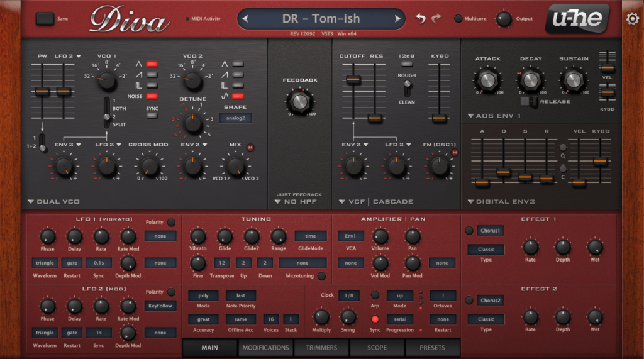The image size is (644, 359).
Task: Click the redo arrow icon
Action: coord(436,19)
